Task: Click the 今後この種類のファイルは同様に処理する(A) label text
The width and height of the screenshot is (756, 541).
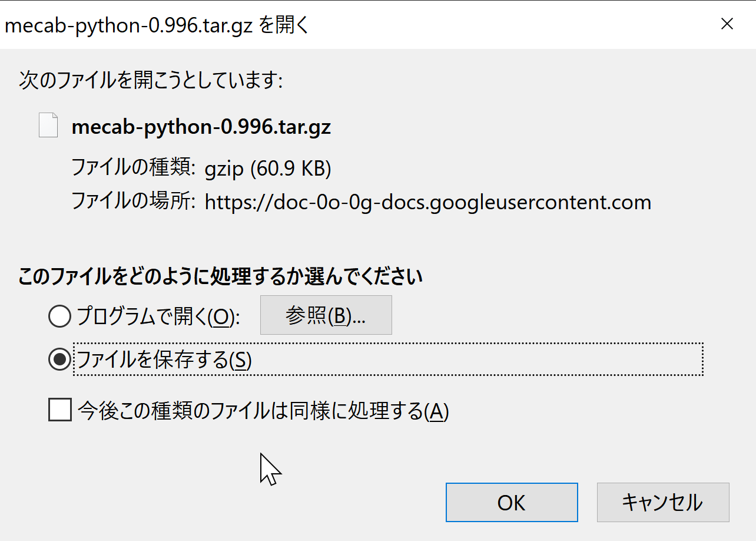Action: pos(263,411)
